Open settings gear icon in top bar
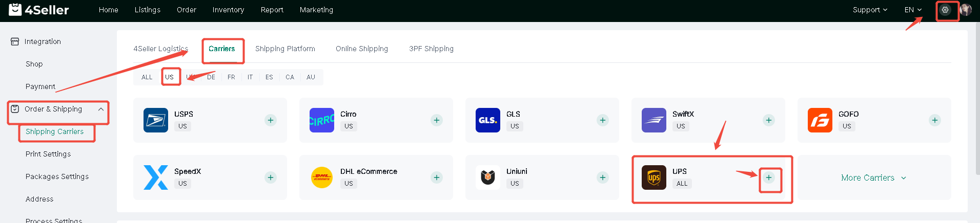The width and height of the screenshot is (980, 223). 945,10
